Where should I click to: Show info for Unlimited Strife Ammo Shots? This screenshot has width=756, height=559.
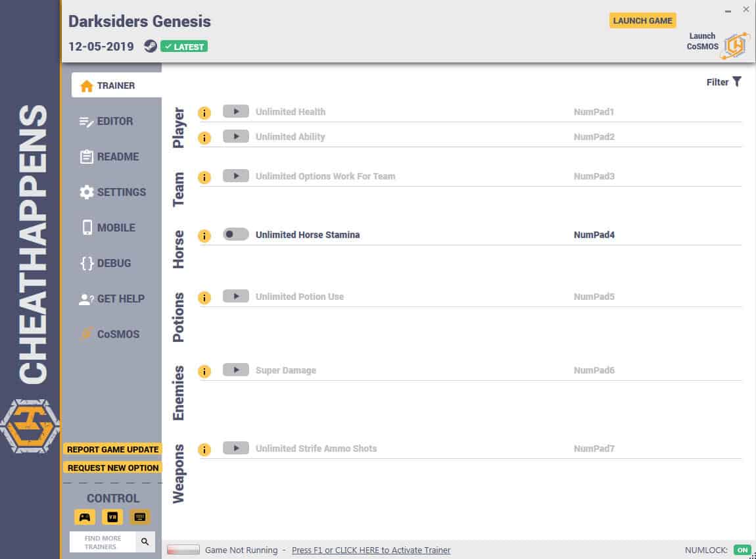[x=204, y=450]
